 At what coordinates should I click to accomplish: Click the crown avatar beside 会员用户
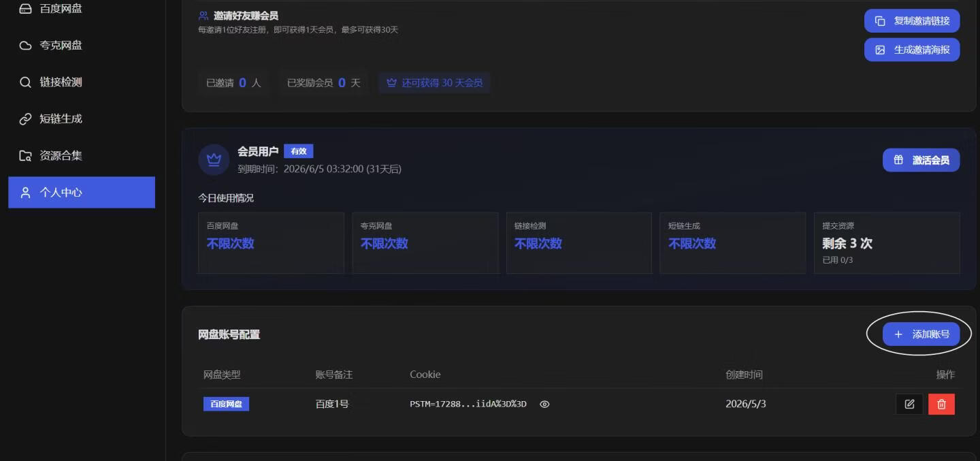click(x=214, y=160)
